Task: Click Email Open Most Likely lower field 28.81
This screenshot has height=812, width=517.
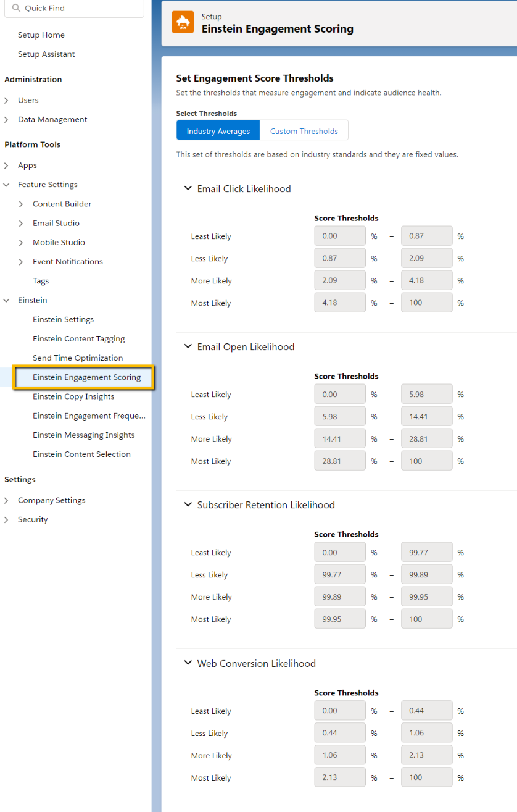Action: (340, 461)
